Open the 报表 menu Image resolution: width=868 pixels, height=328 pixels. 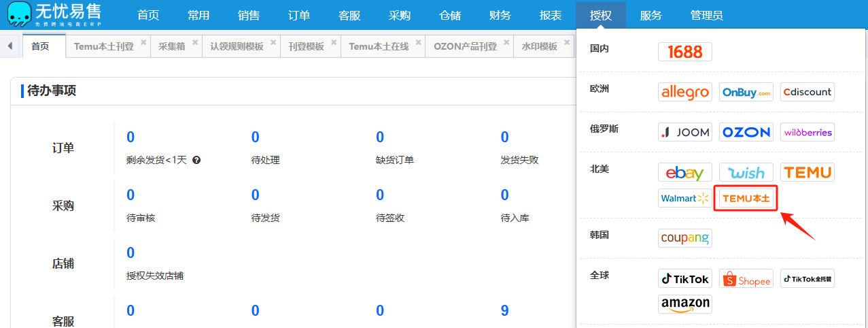click(x=551, y=15)
